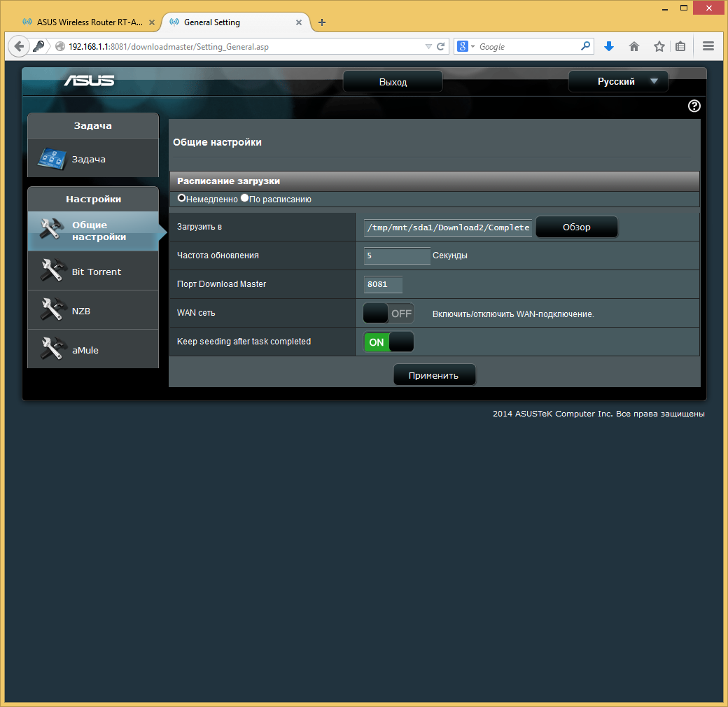
Task: Click the NZB tools icon
Action: pos(52,309)
